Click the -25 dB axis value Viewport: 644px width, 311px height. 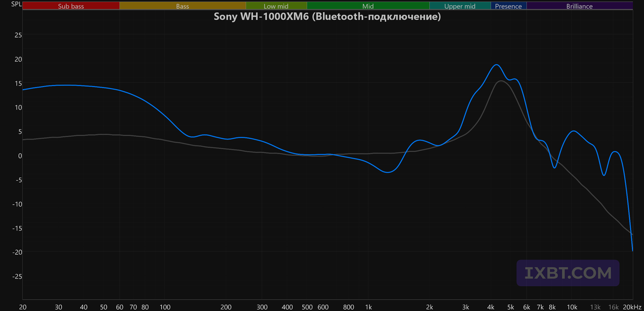17,276
